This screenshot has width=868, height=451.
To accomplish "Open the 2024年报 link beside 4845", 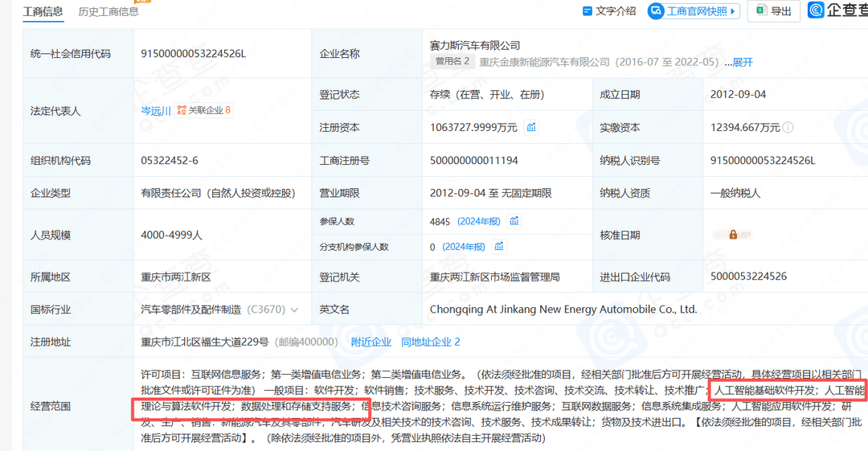I will 479,222.
